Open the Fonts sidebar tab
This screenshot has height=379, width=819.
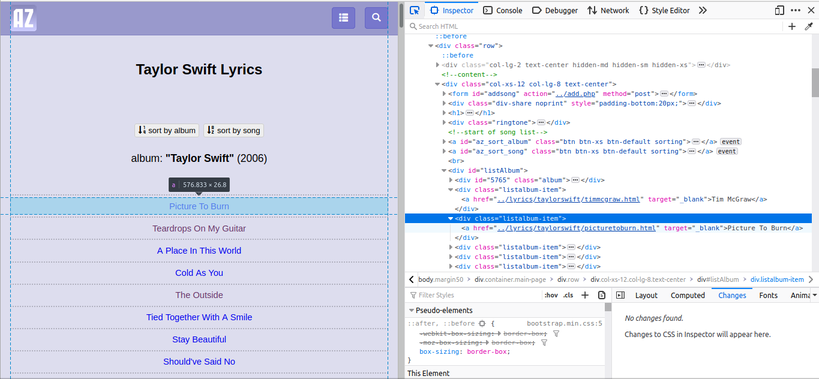click(768, 295)
